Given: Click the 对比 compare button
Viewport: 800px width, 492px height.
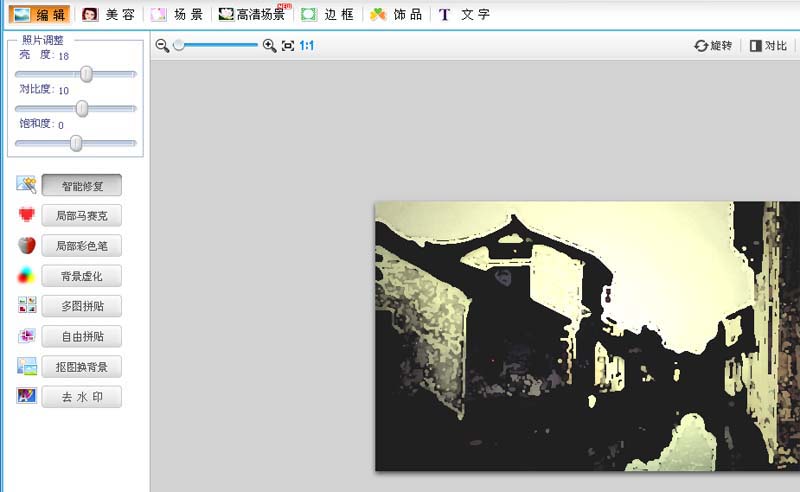Looking at the screenshot, I should 768,45.
